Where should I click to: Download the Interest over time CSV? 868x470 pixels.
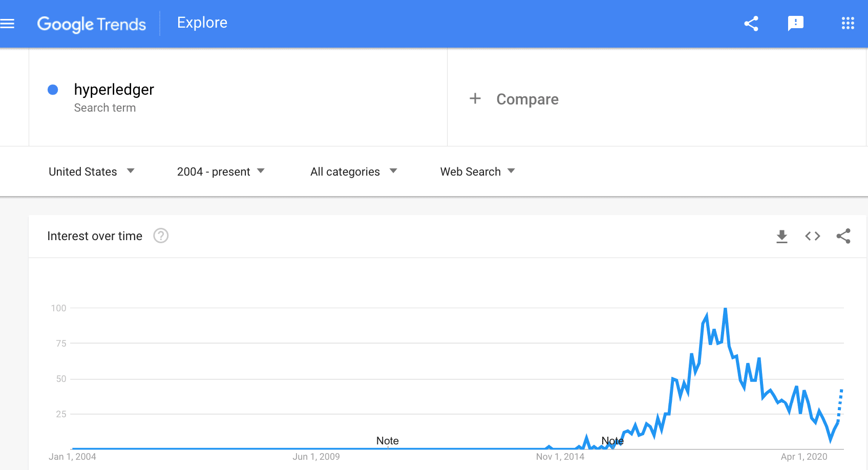point(782,236)
